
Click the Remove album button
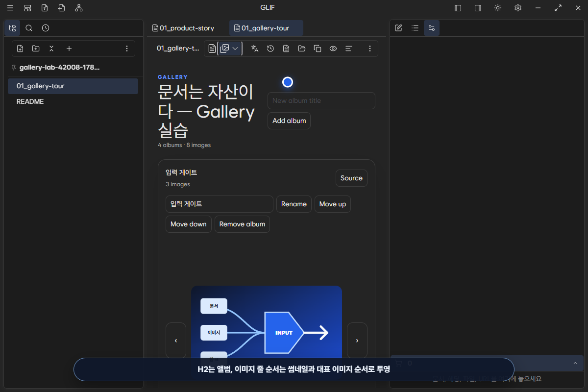click(242, 224)
